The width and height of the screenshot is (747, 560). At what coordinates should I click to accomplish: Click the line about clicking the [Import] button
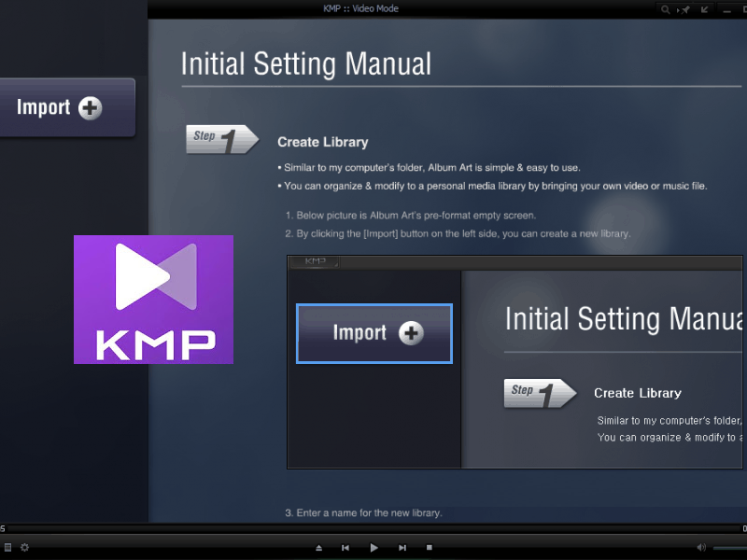point(458,234)
